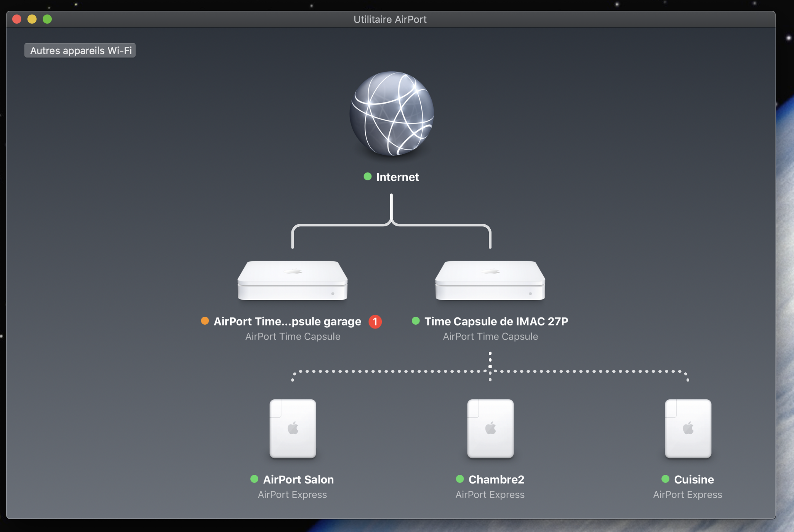
Task: Click AirPort Express subtitle under Chambre2
Action: pos(490,495)
